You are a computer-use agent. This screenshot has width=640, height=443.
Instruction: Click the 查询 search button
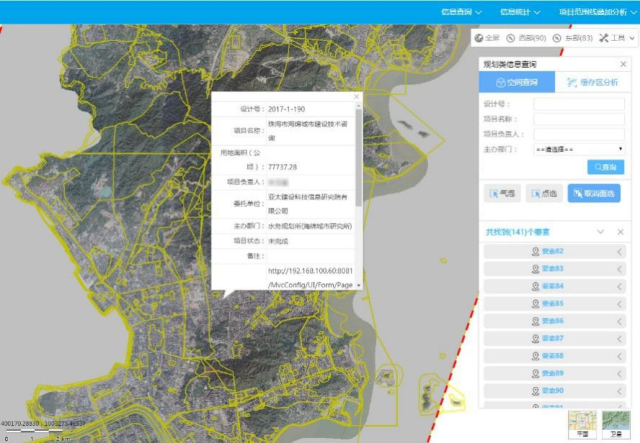point(605,167)
